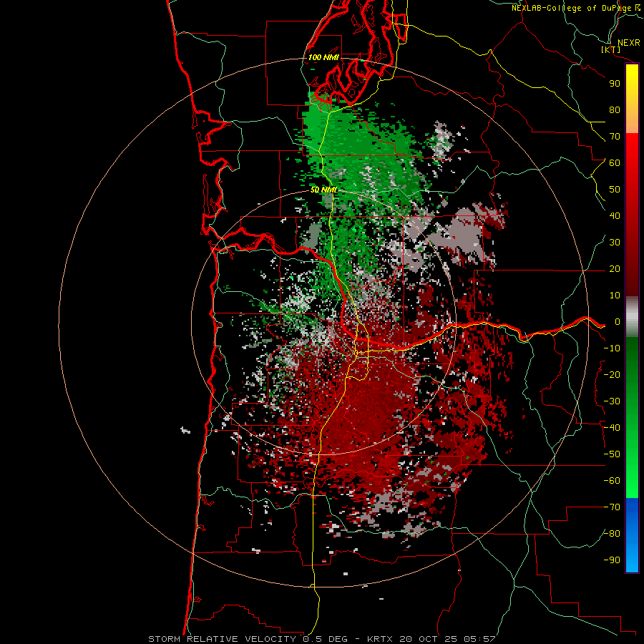Click the -80 value on velocity scale
Image resolution: width=644 pixels, height=644 pixels.
click(x=612, y=534)
